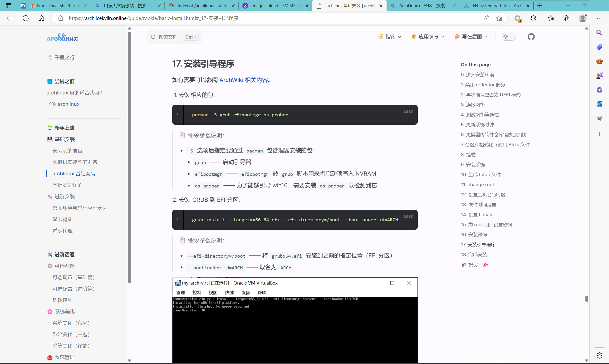Open Edge Drop paper plane icon
The height and width of the screenshot is (364, 609).
pos(599,118)
